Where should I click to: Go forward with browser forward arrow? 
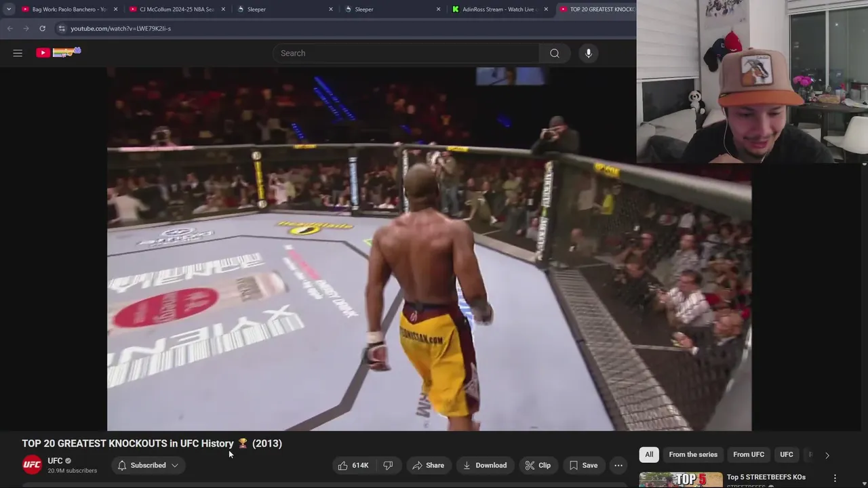(x=26, y=28)
